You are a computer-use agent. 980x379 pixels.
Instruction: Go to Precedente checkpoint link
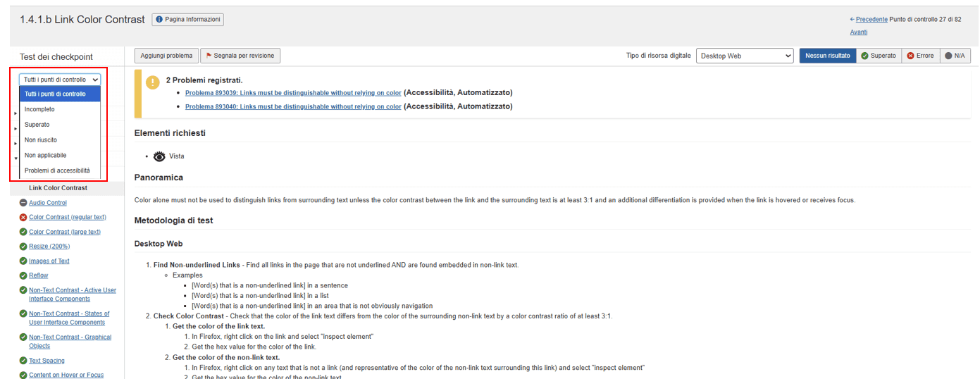872,20
